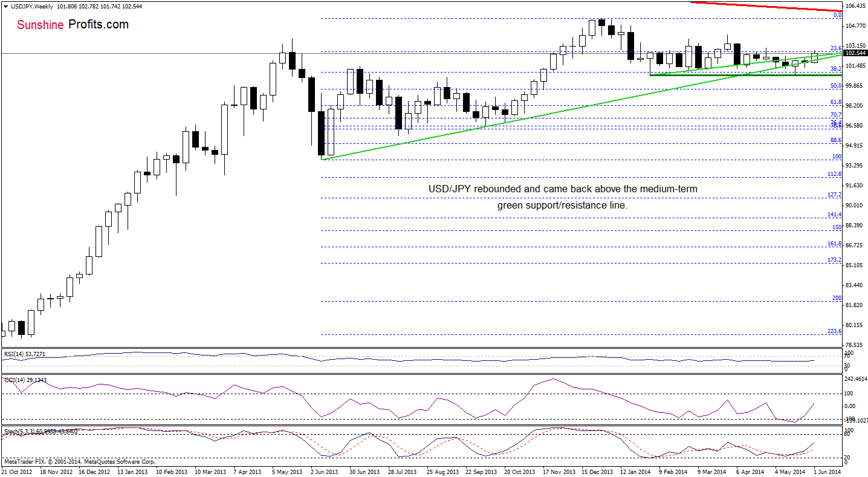Select the 38.2 Fibonacci level label

pos(836,69)
